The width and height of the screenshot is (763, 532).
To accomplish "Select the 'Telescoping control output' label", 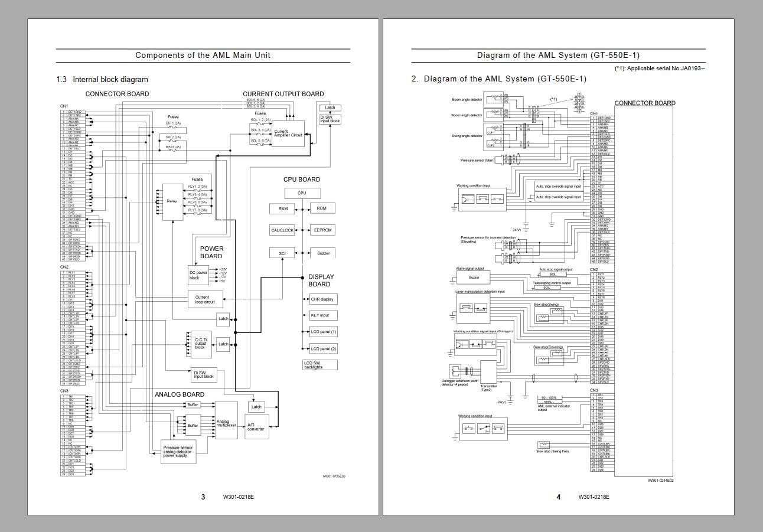I will (x=552, y=282).
